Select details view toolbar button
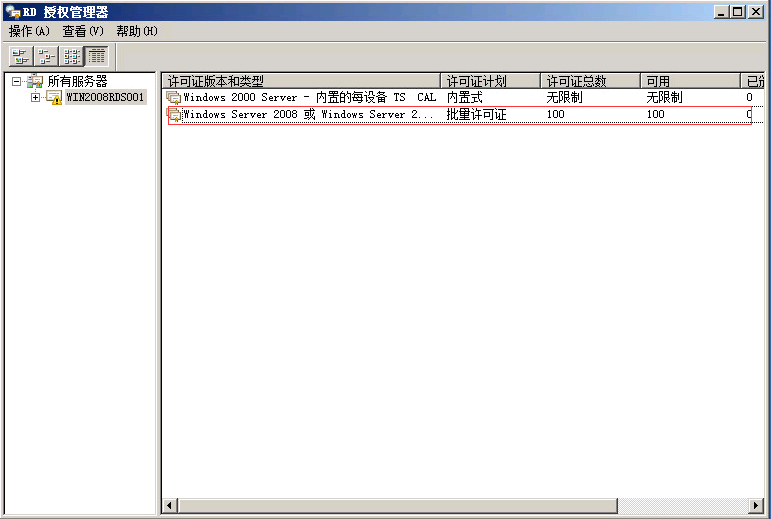The height and width of the screenshot is (519, 771). 97,56
